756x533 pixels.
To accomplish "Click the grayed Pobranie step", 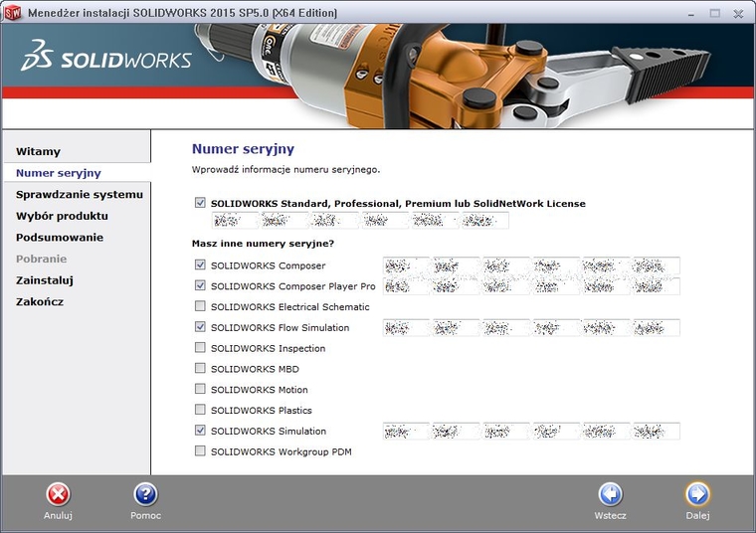I will tap(41, 259).
